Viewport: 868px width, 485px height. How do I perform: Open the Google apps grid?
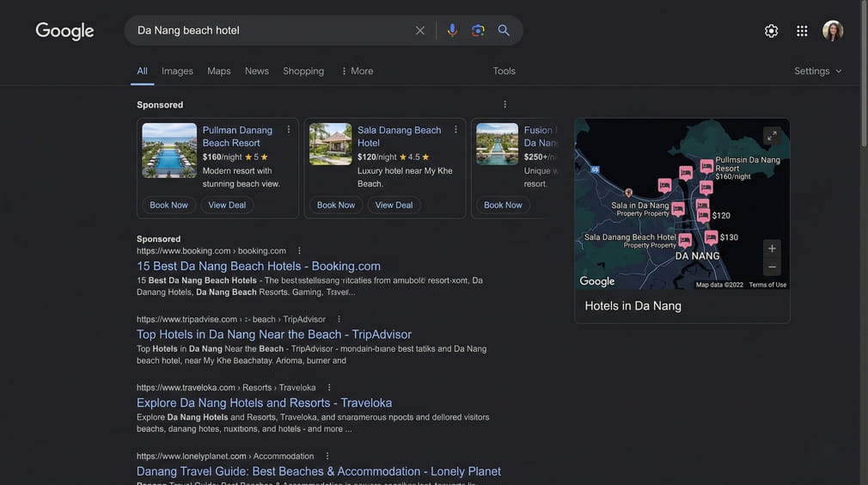pos(802,31)
